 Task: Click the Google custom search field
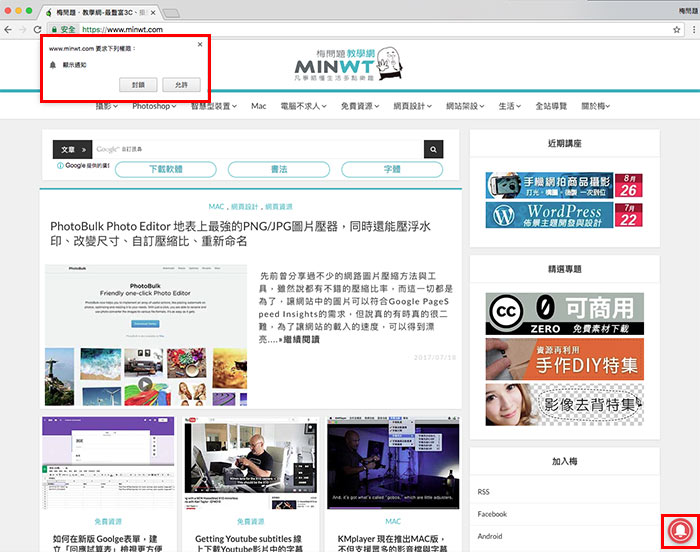click(x=258, y=150)
